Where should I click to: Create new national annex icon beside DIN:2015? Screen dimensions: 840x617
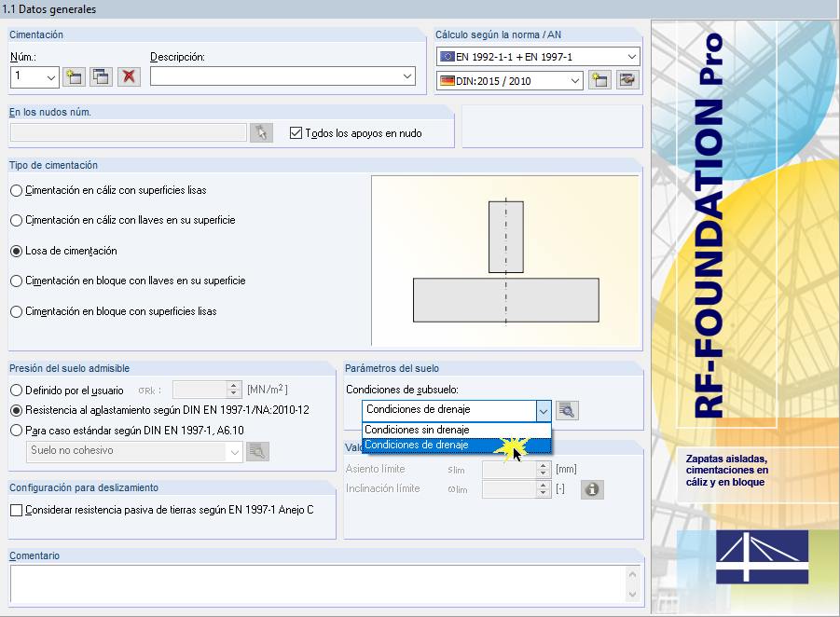(600, 80)
